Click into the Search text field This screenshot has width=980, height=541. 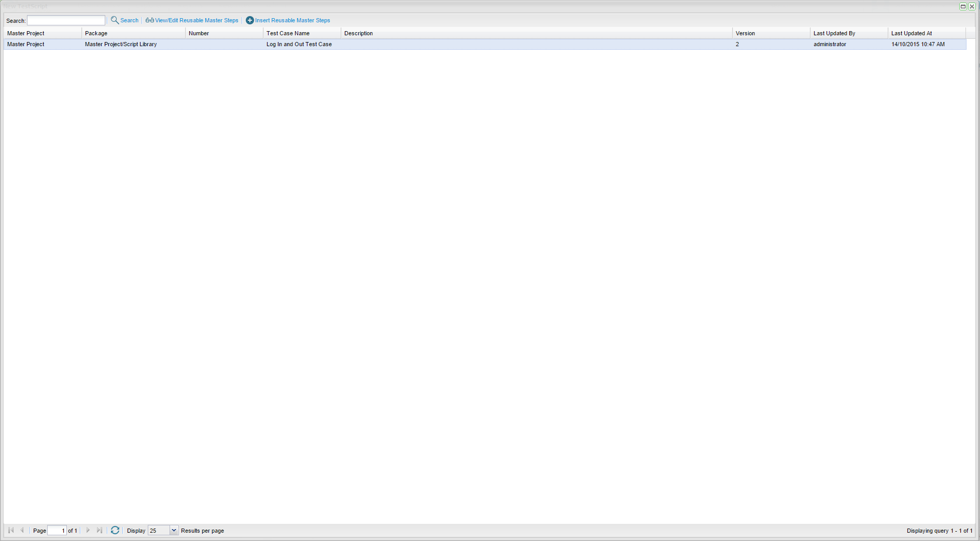point(66,20)
